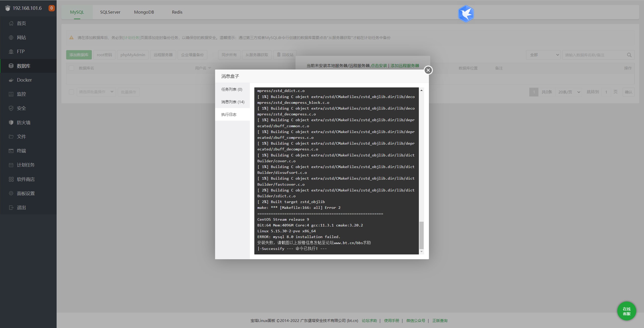The width and height of the screenshot is (644, 328).
Task: Open the 请选择批量操作 dropdown
Action: coord(96,92)
